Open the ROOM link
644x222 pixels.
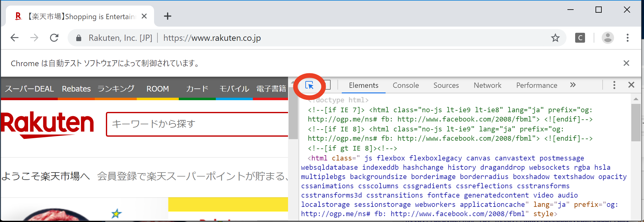(157, 89)
